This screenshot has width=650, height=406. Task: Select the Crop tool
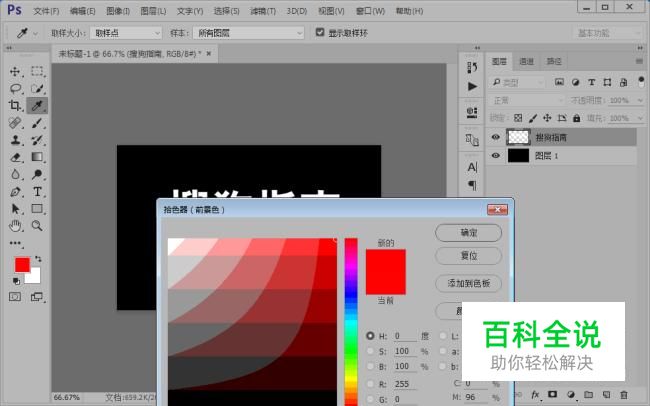click(x=15, y=105)
